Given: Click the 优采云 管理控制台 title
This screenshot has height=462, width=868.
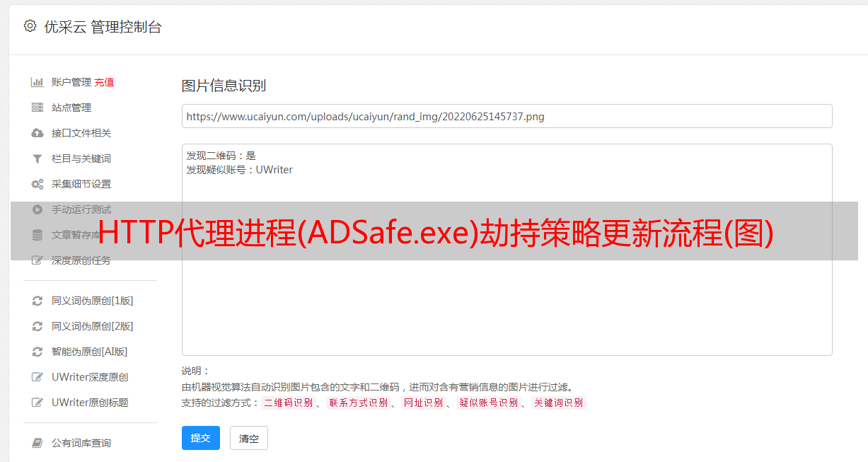Looking at the screenshot, I should (x=103, y=27).
